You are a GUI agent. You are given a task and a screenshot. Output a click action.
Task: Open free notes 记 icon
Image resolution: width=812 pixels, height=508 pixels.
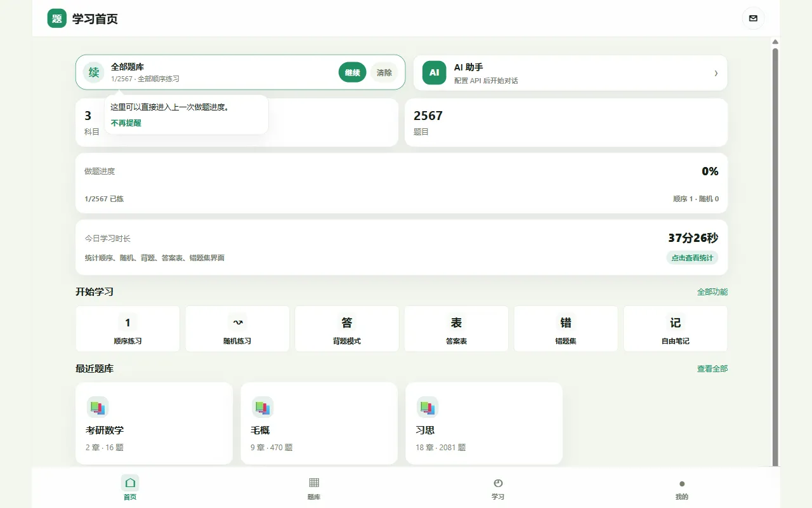pos(676,323)
